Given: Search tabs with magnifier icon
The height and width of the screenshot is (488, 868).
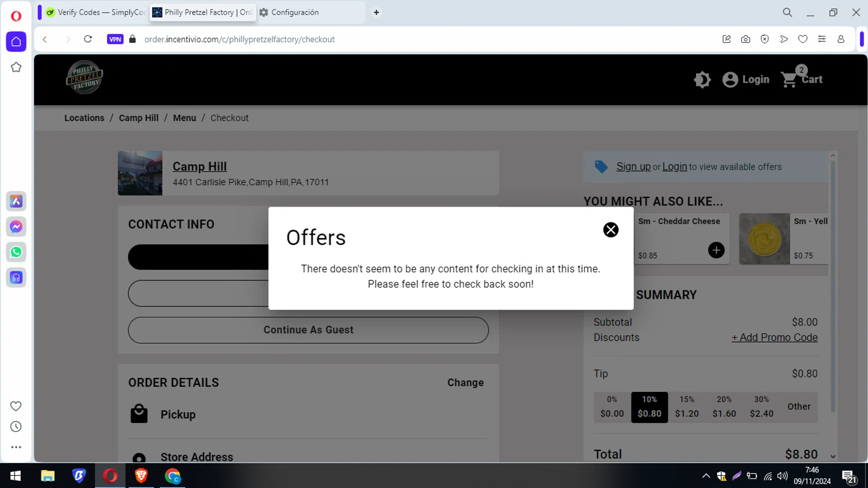Looking at the screenshot, I should (x=788, y=12).
